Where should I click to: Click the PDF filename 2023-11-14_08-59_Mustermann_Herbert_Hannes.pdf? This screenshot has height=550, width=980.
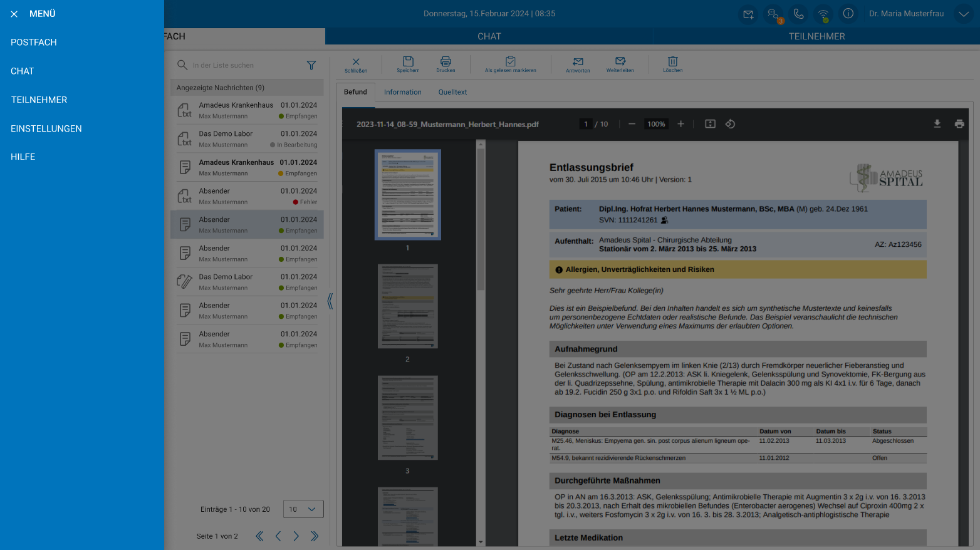pos(447,125)
